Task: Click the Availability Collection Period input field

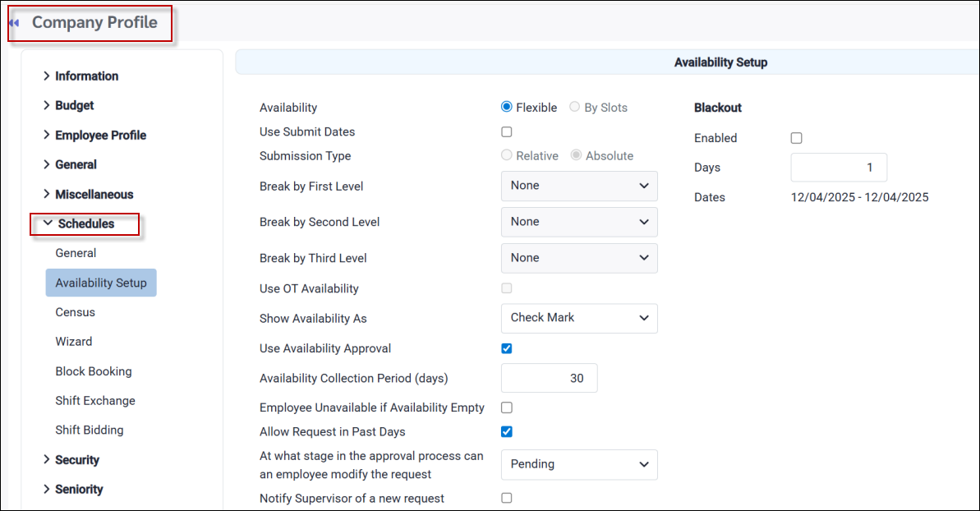Action: point(549,378)
